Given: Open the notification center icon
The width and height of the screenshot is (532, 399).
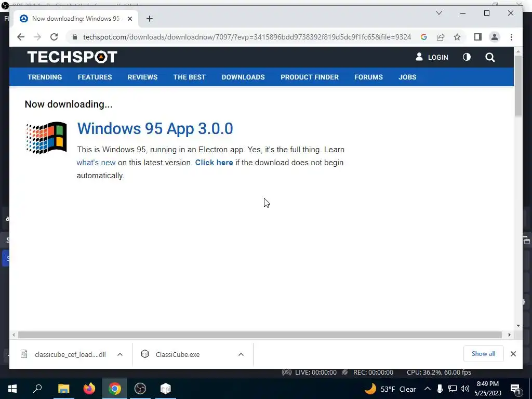Looking at the screenshot, I should click(516, 389).
